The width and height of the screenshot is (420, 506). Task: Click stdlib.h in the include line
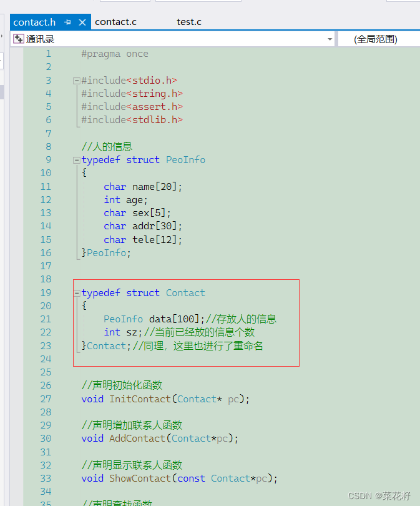tap(155, 120)
